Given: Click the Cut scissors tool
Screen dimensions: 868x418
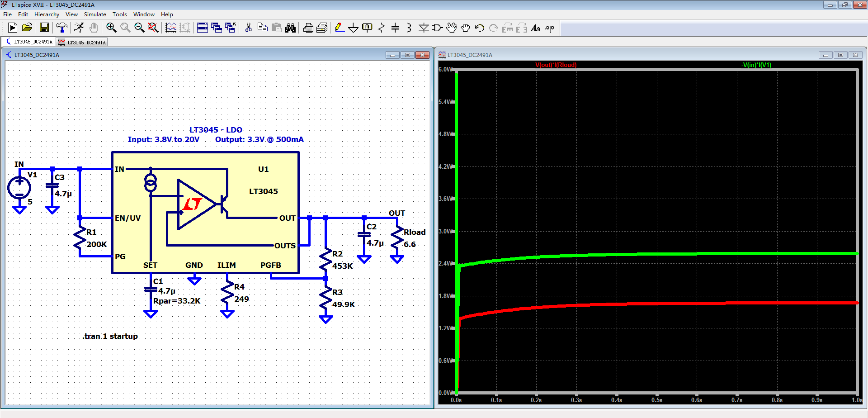Looking at the screenshot, I should click(x=248, y=28).
